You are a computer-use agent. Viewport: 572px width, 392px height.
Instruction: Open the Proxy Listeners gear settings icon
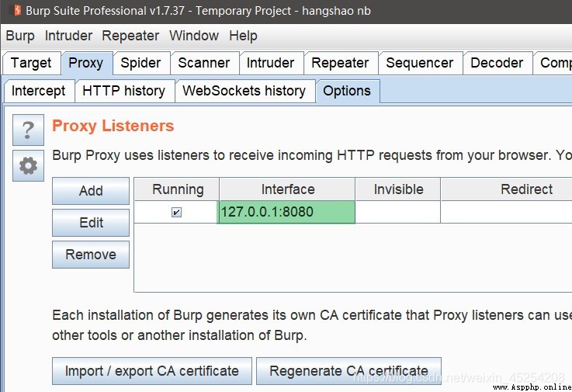(28, 165)
